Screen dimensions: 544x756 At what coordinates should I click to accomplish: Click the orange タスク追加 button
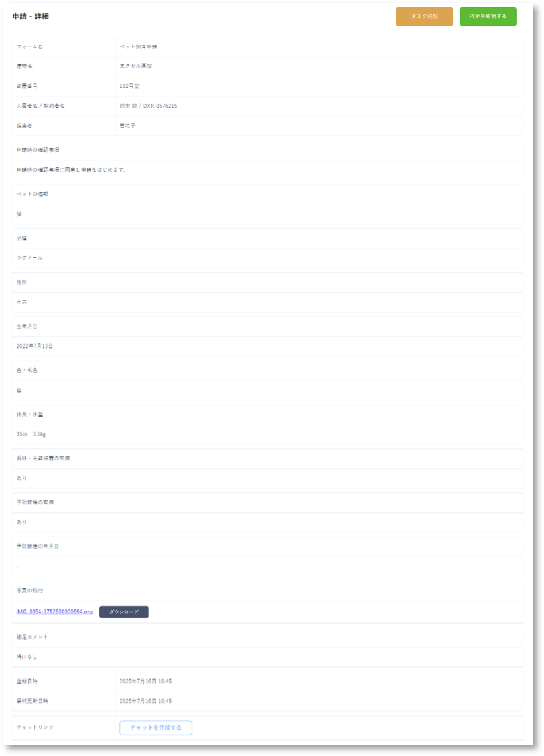(x=424, y=17)
